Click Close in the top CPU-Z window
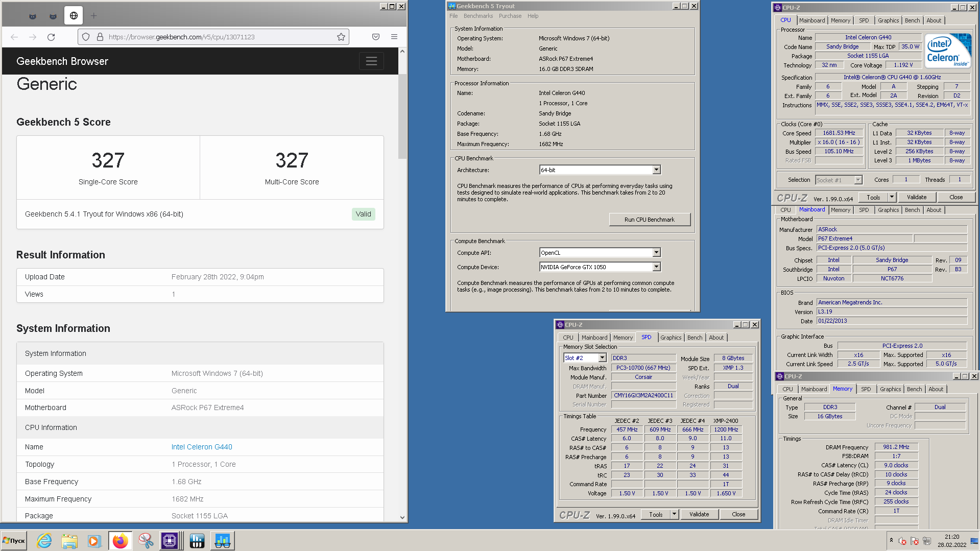 [956, 197]
